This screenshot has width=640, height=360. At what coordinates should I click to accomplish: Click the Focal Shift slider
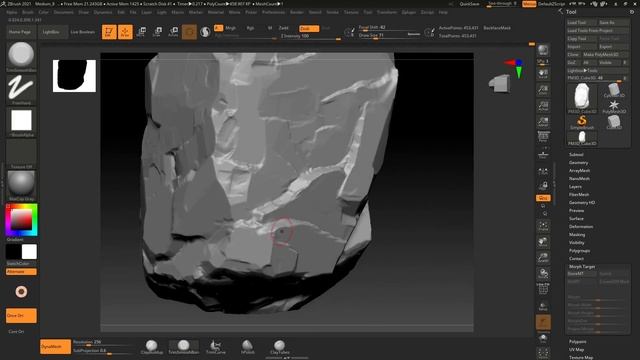point(389,28)
